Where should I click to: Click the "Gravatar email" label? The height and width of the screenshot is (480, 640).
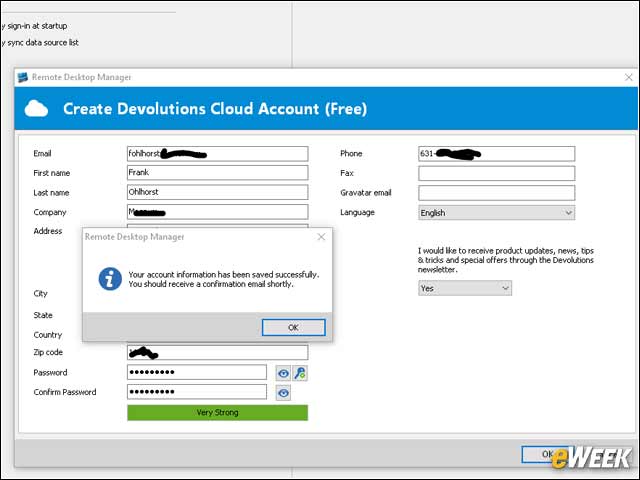point(366,193)
